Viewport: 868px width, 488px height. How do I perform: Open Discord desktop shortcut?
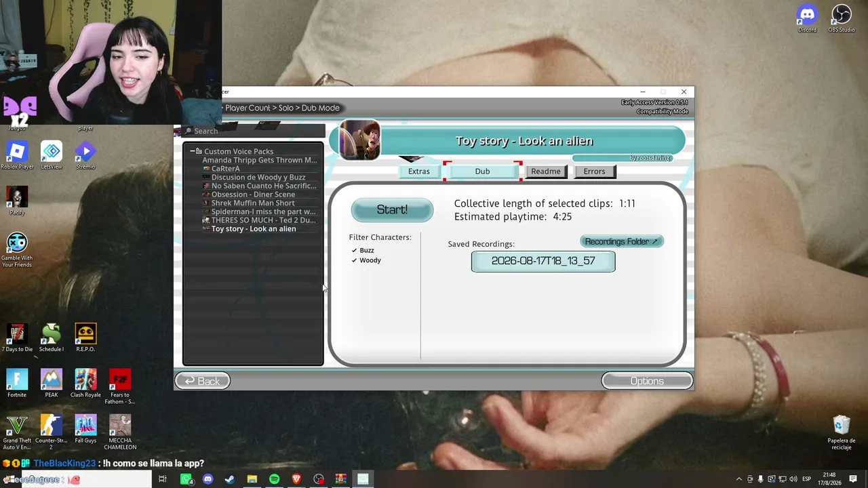(807, 18)
